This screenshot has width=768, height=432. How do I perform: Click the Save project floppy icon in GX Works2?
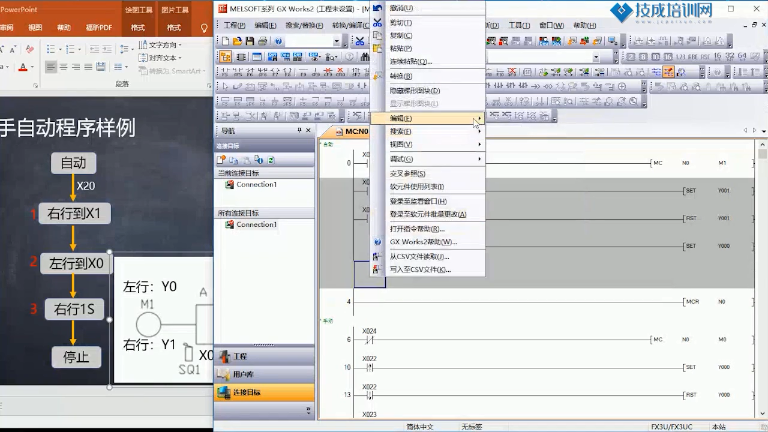(250, 41)
